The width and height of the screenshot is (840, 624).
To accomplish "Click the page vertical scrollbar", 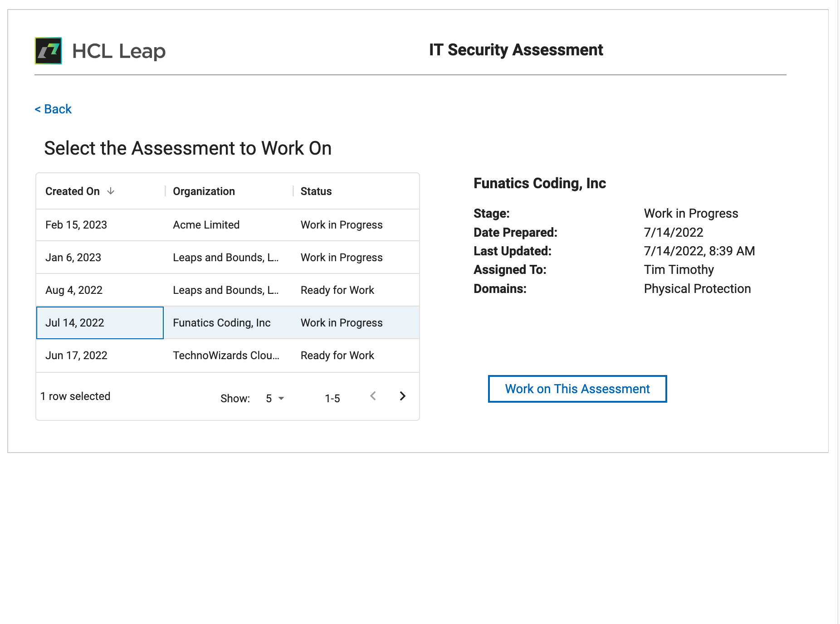I will tap(839, 312).
